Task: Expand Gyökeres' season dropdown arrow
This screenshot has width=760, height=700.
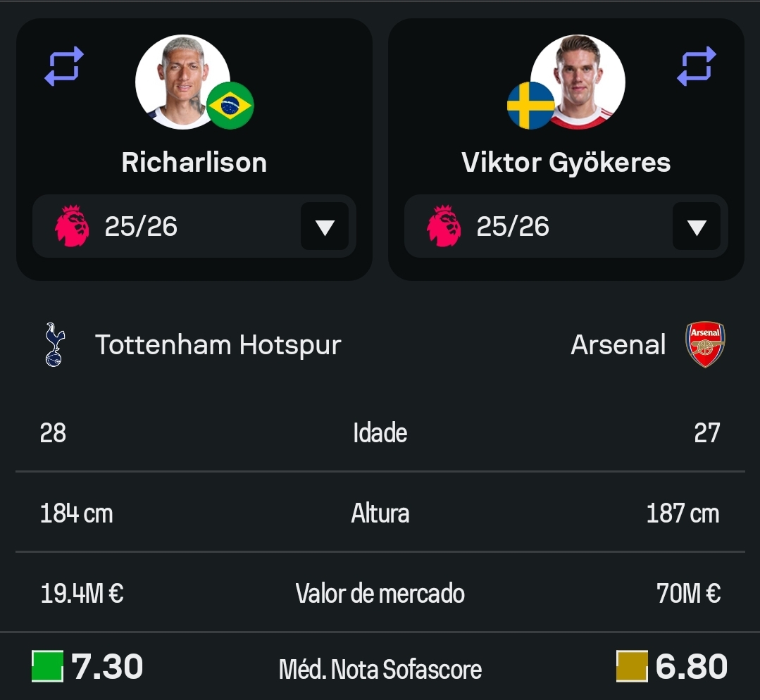Action: 697,226
